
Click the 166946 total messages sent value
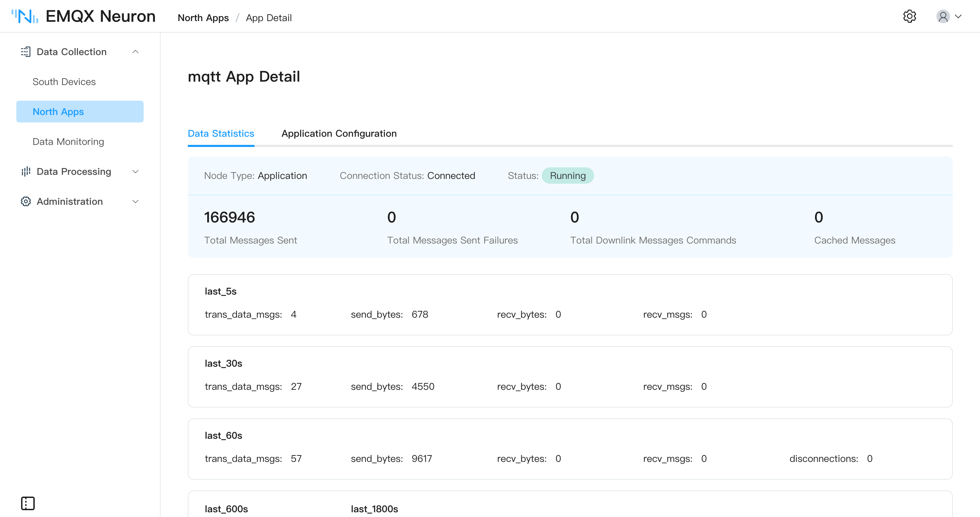point(229,217)
